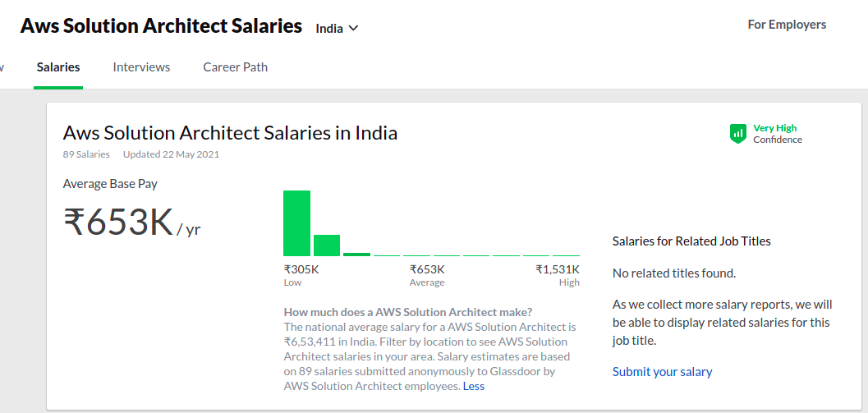Open the Career Path tab
Screen dimensions: 868x413
point(236,67)
